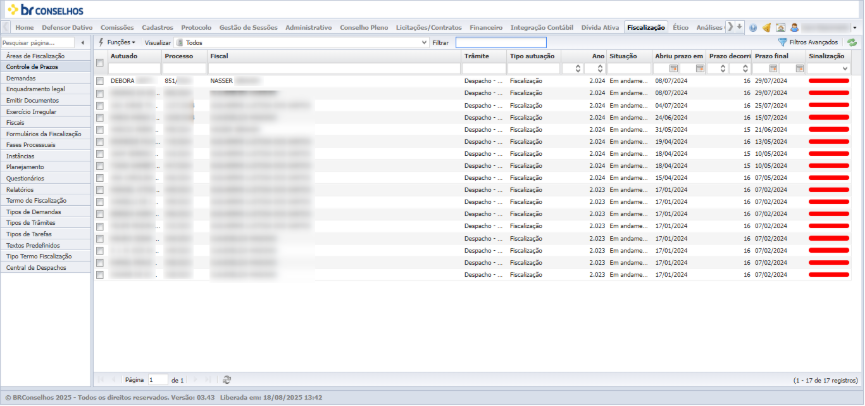Go to the next page arrow

pyautogui.click(x=195, y=380)
